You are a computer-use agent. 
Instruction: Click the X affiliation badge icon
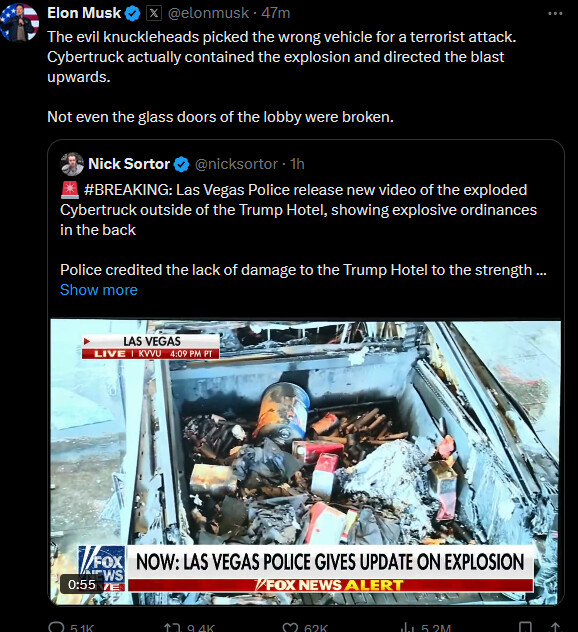tap(154, 13)
